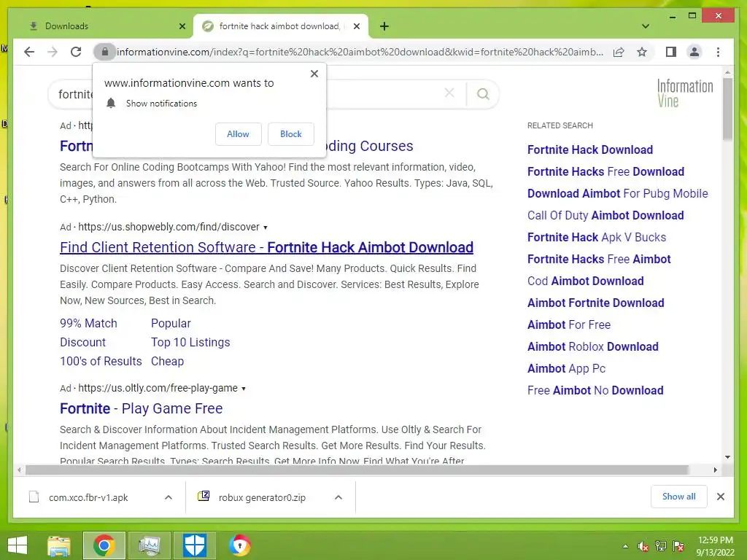Expand shopwebly ad URL dropdown arrow
Image resolution: width=747 pixels, height=560 pixels.
coord(266,227)
